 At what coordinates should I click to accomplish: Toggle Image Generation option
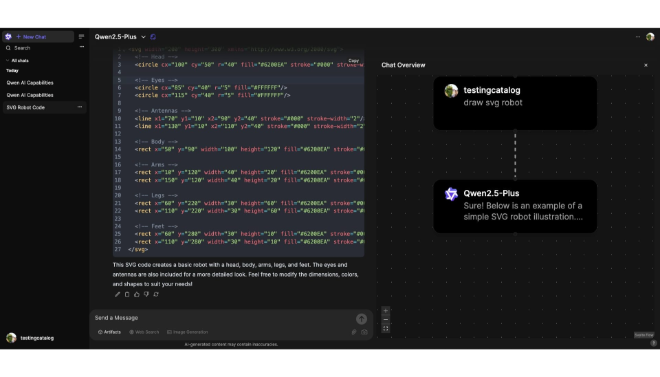[188, 332]
